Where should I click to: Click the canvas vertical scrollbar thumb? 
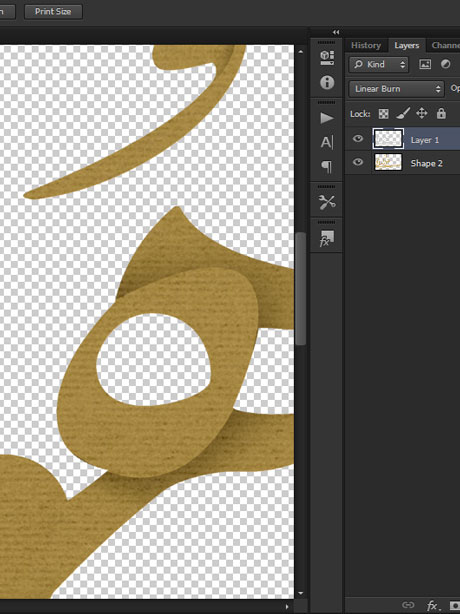coord(301,289)
